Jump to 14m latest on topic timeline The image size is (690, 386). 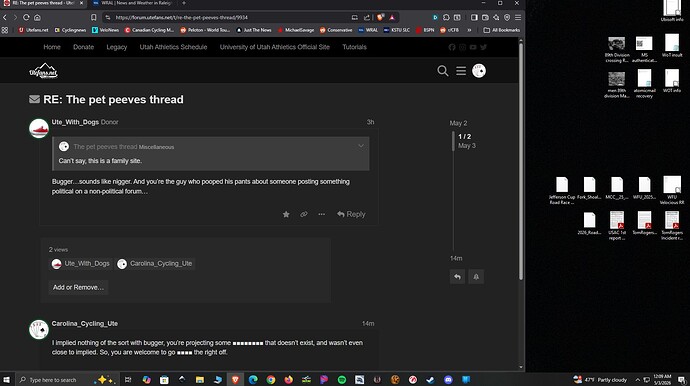(x=456, y=258)
